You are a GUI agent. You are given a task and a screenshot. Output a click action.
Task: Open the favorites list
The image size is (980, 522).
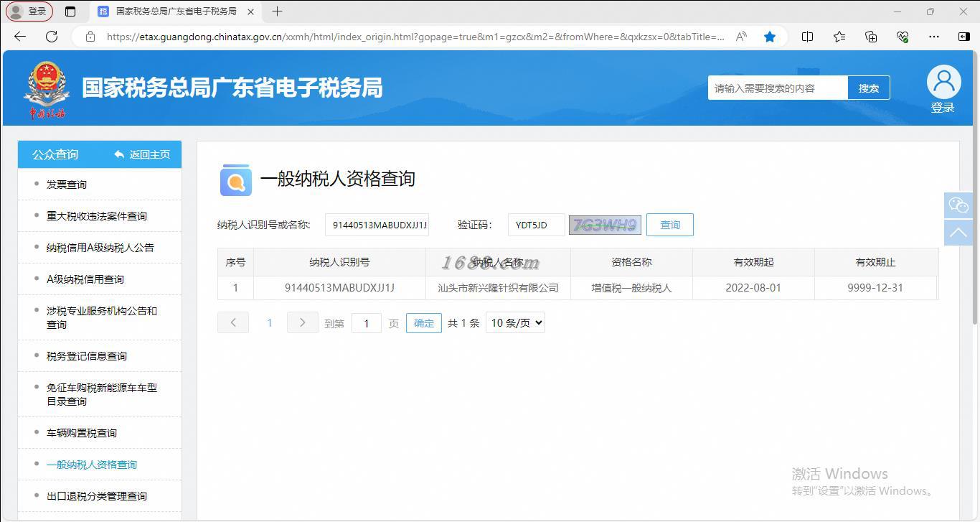click(x=839, y=37)
